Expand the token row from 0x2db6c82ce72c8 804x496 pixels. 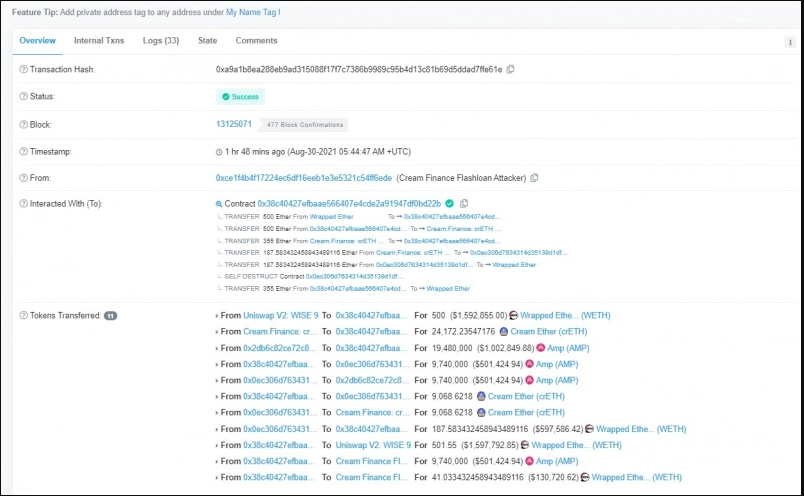[217, 349]
